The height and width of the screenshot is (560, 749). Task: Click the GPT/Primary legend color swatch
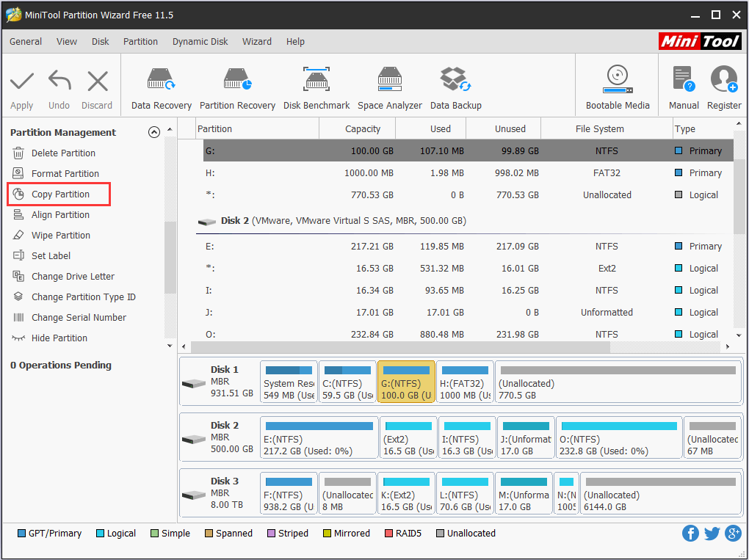pyautogui.click(x=21, y=534)
